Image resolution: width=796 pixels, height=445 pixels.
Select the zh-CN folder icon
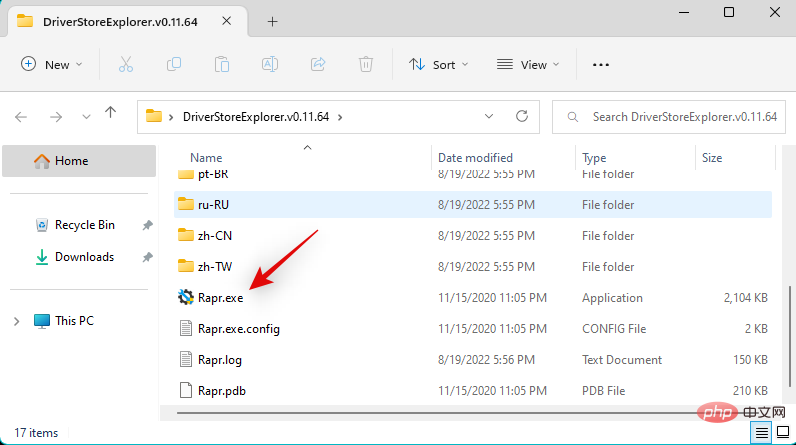(x=186, y=235)
